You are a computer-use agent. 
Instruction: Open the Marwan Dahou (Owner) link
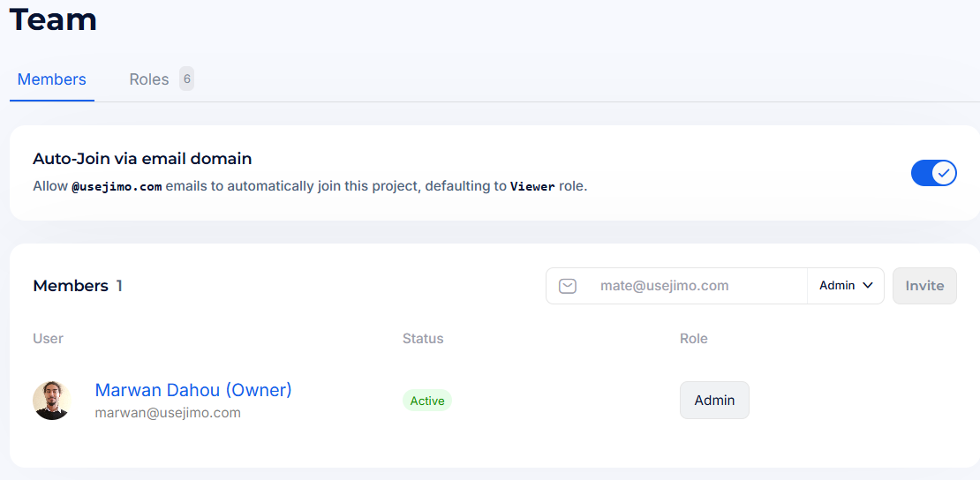click(193, 390)
